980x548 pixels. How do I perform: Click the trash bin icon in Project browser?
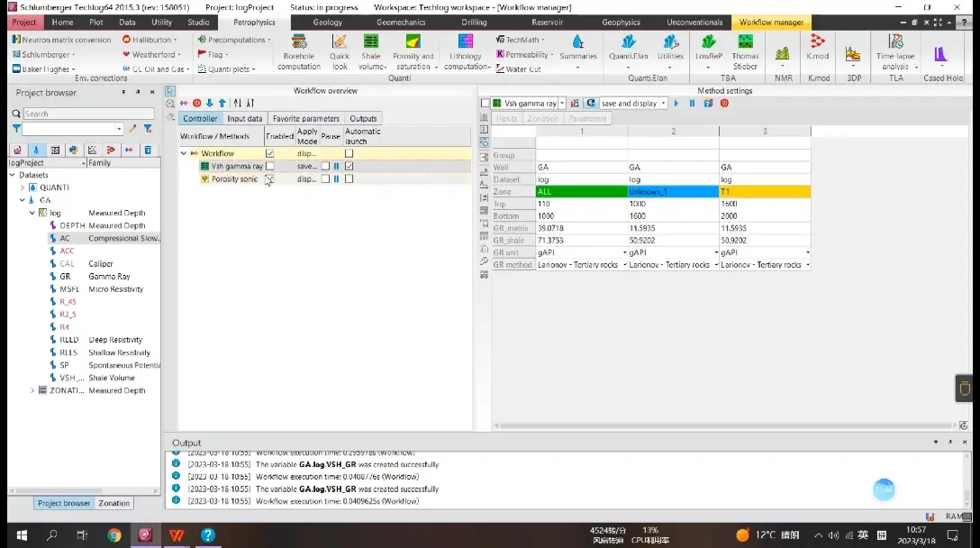(148, 151)
